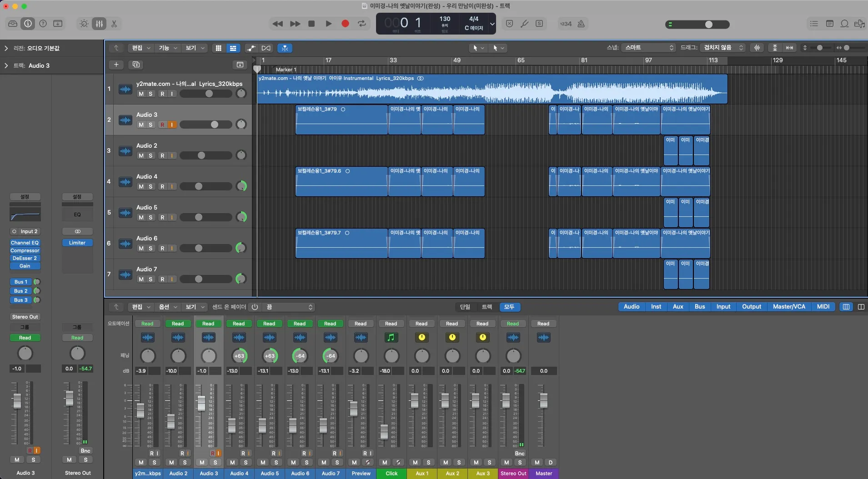Toggle input monitoring on Audio 5 track
The image size is (868, 479).
[172, 217]
